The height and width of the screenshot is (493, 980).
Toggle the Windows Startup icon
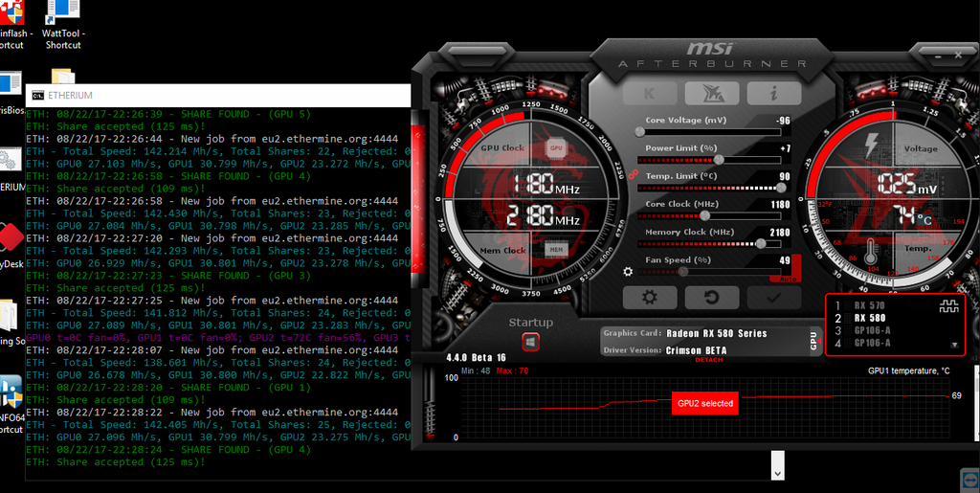coord(530,342)
